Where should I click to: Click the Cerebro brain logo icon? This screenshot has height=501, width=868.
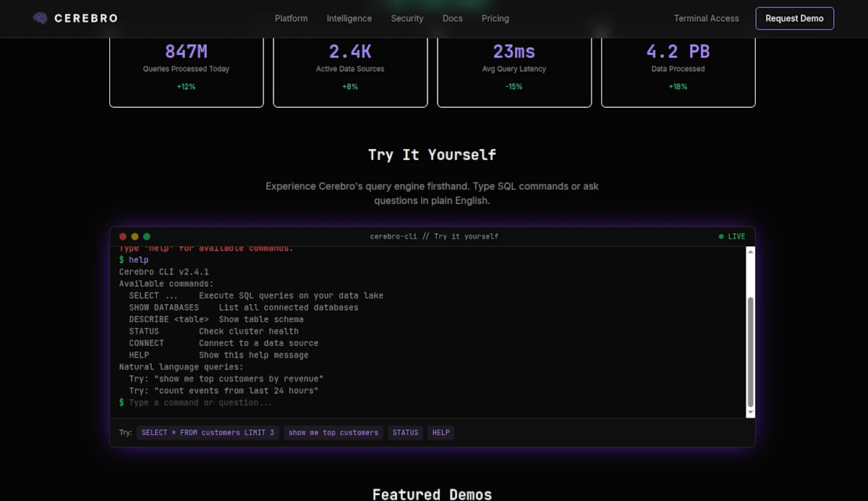pyautogui.click(x=40, y=18)
